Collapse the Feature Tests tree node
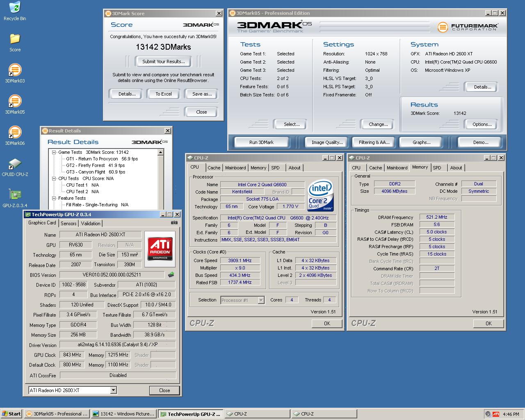This screenshot has height=420, width=525. click(x=54, y=198)
